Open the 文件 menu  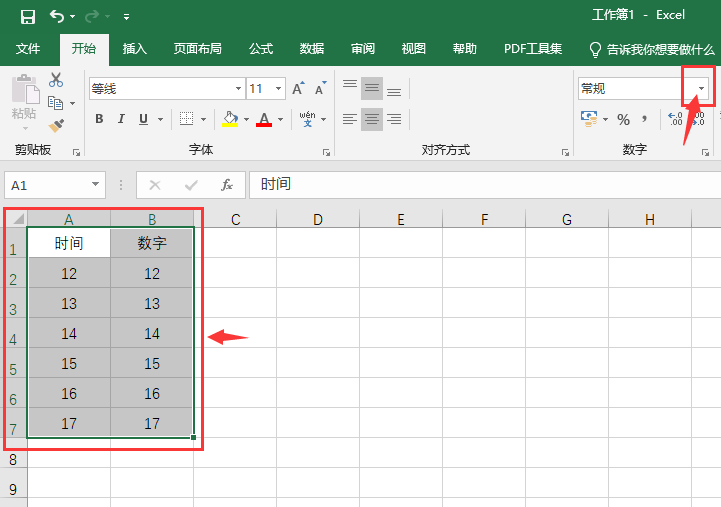28,49
